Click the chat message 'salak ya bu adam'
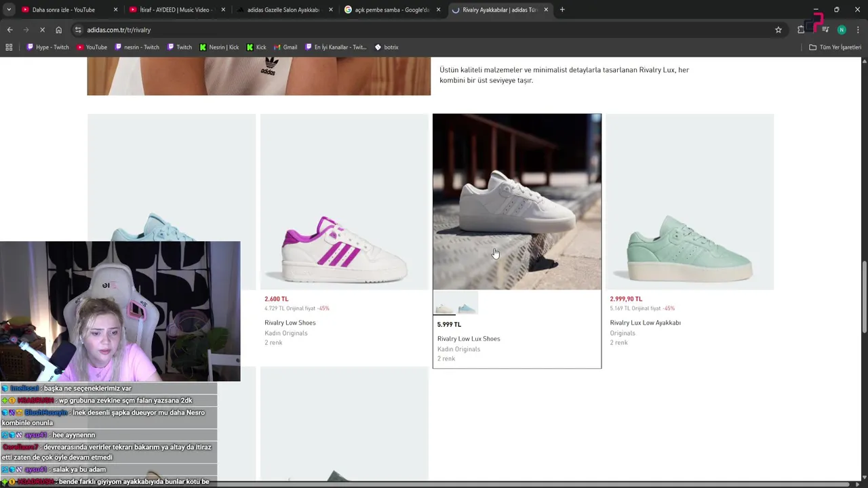Screen dimensions: 868x488 [x=79, y=470]
